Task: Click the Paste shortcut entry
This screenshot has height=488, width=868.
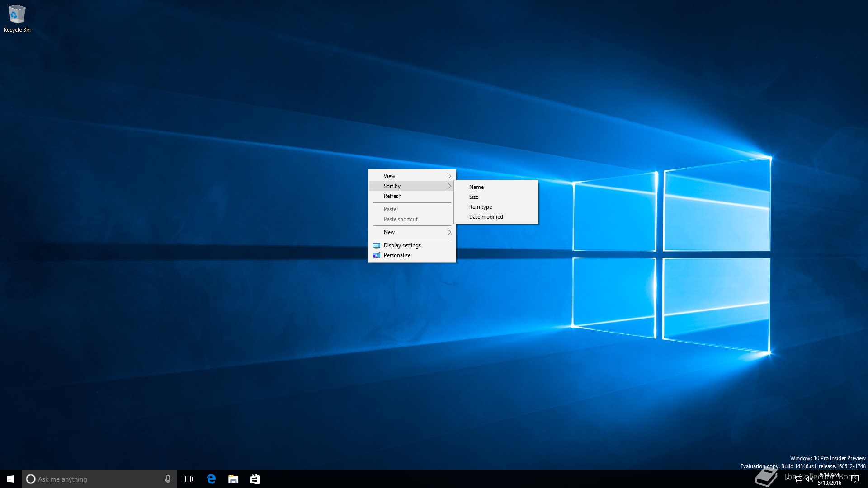Action: [x=412, y=219]
